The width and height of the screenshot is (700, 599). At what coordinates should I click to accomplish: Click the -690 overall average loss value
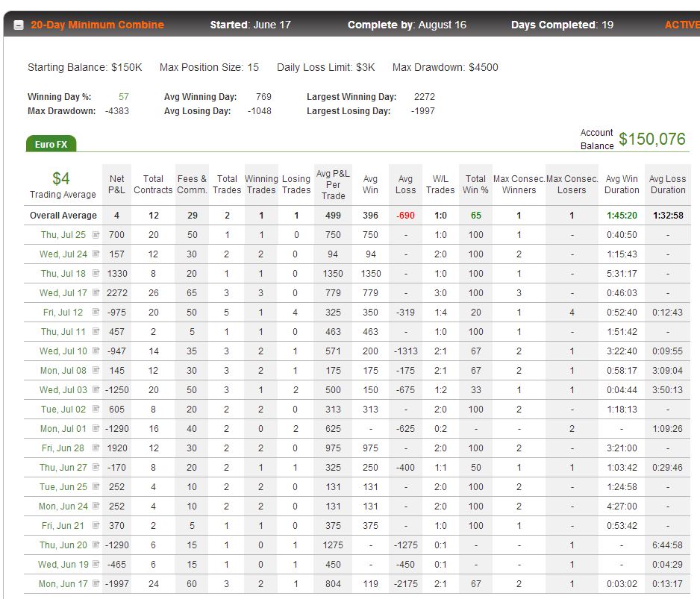point(405,215)
